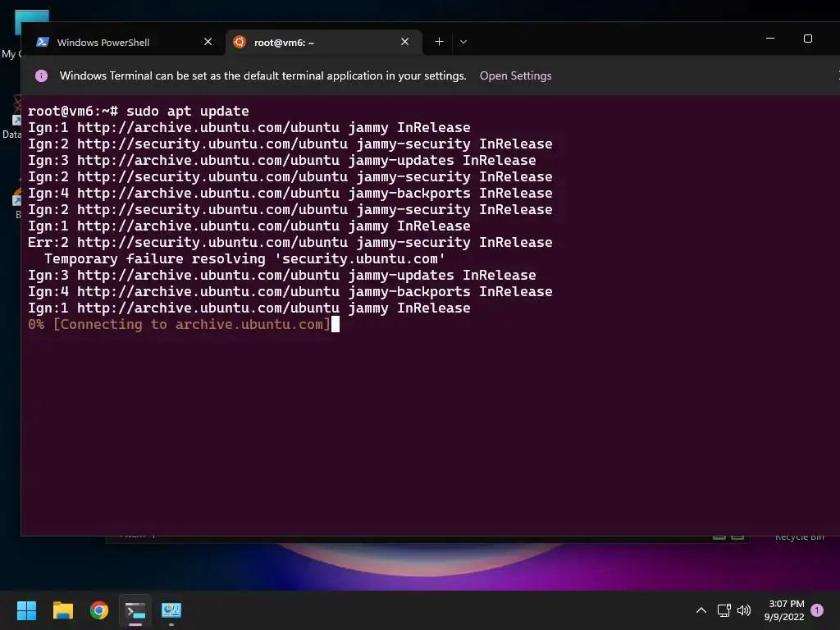Open the volume tray icon
Viewport: 840px width, 630px height.
pyautogui.click(x=744, y=610)
